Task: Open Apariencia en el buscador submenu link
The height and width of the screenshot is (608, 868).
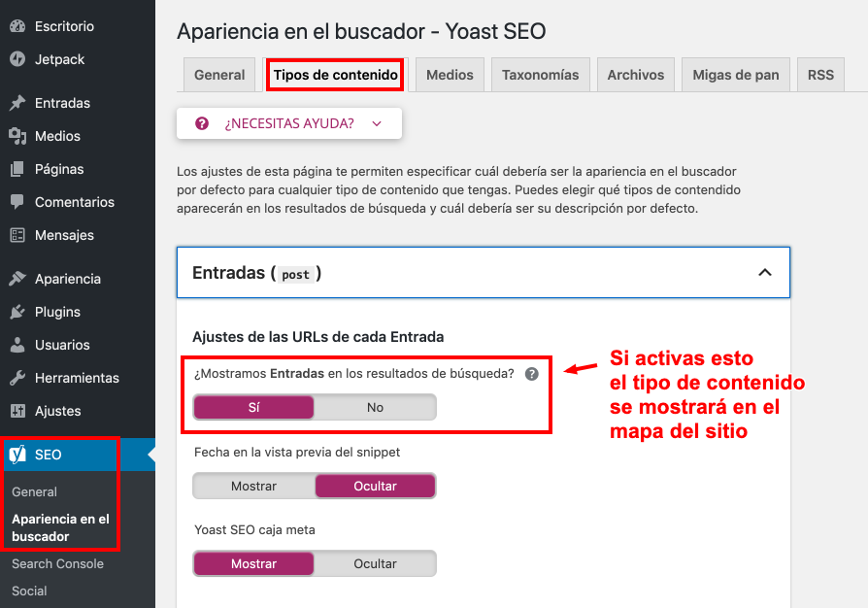Action: click(60, 527)
